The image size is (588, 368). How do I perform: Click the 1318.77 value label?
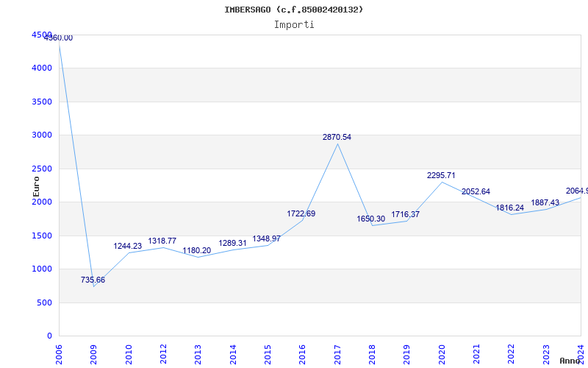[162, 241]
